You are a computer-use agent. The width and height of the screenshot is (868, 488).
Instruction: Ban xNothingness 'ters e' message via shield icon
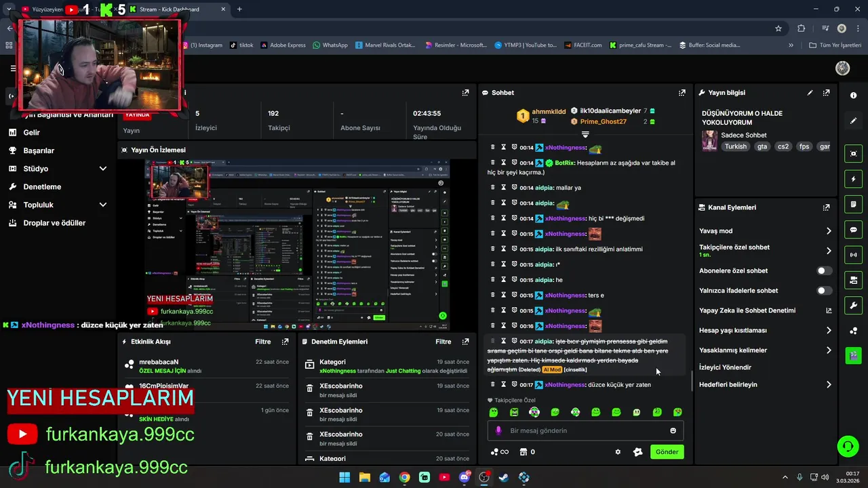click(515, 296)
